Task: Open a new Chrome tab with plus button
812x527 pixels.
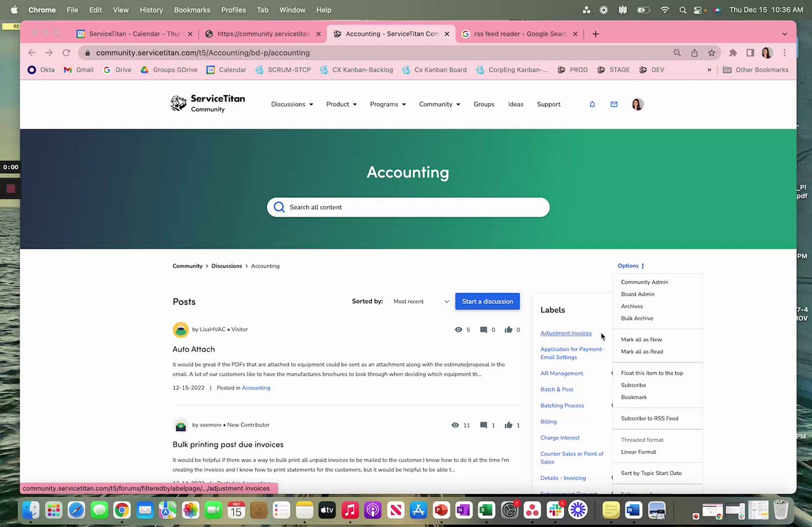Action: click(x=595, y=34)
